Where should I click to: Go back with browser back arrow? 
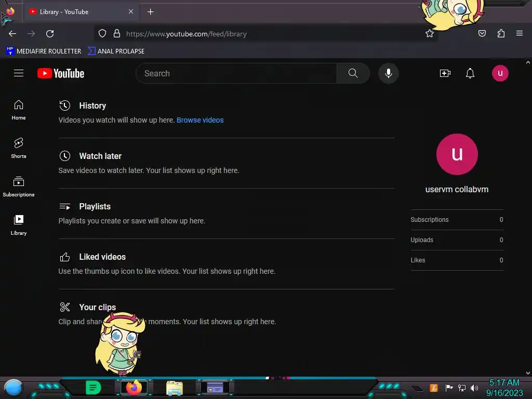pos(12,34)
